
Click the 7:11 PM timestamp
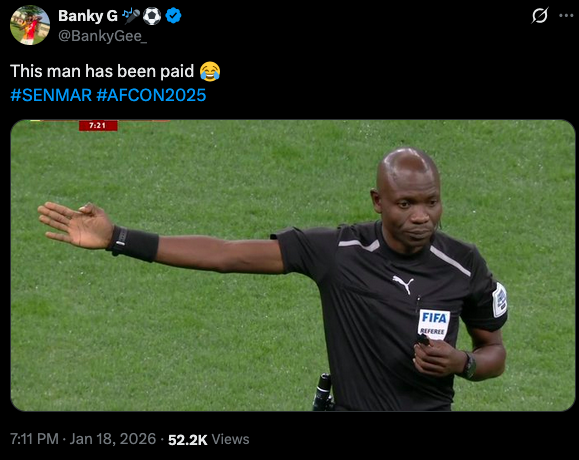34,439
